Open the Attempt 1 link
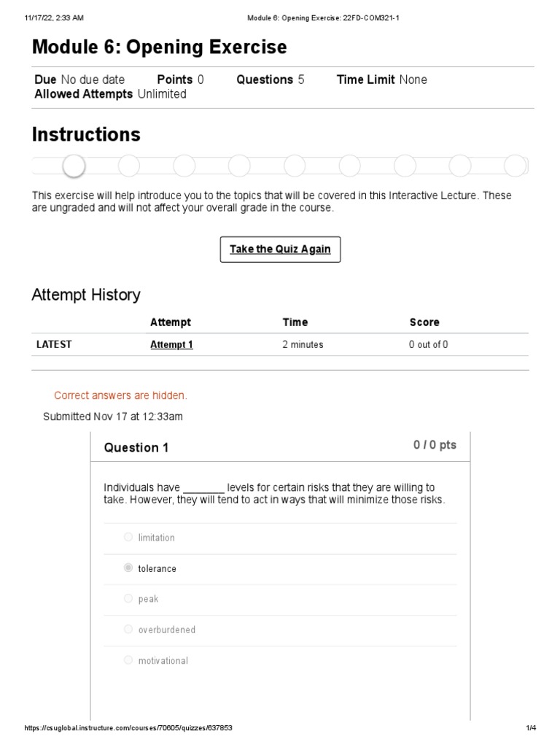The width and height of the screenshot is (560, 747). 171,345
